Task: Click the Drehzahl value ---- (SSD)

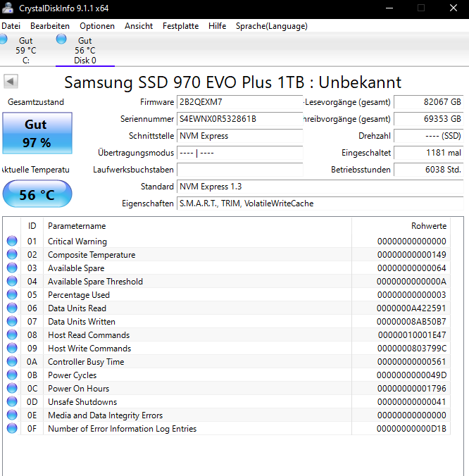Action: click(x=429, y=136)
